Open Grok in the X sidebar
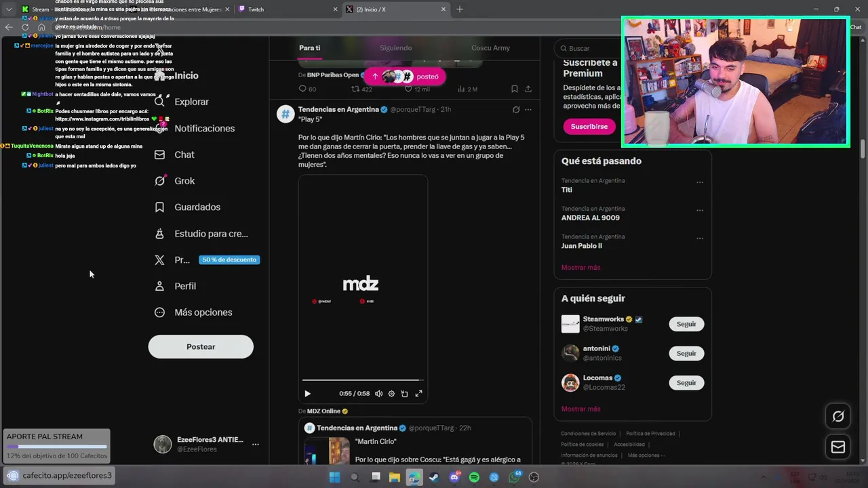This screenshot has height=488, width=868. pyautogui.click(x=174, y=181)
